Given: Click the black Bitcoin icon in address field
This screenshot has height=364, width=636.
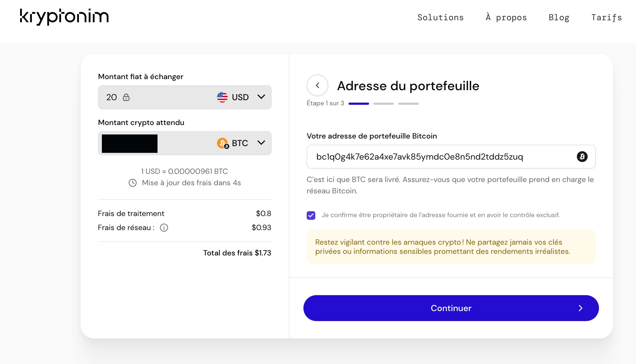Looking at the screenshot, I should (582, 157).
